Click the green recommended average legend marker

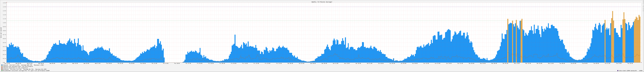coord(2,71)
